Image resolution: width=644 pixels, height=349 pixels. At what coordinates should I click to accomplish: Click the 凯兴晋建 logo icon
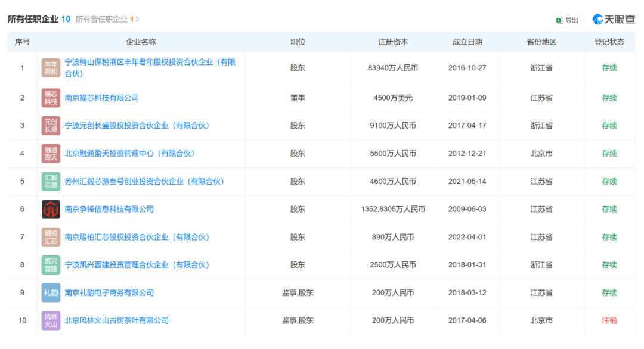pyautogui.click(x=51, y=265)
